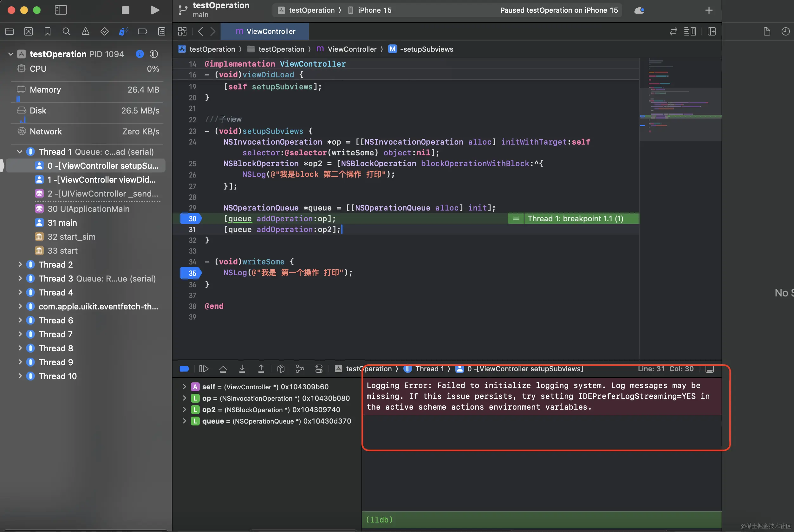Stop the running testOperation app
The height and width of the screenshot is (532, 794).
coord(125,10)
